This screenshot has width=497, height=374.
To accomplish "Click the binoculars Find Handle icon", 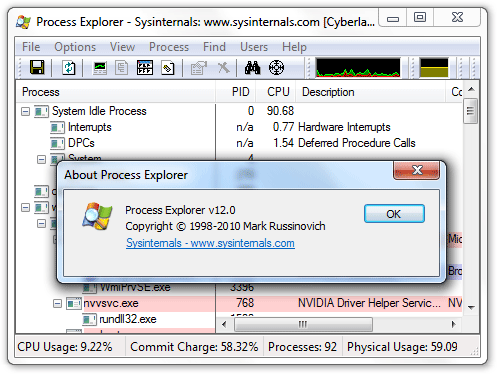I will [x=252, y=68].
